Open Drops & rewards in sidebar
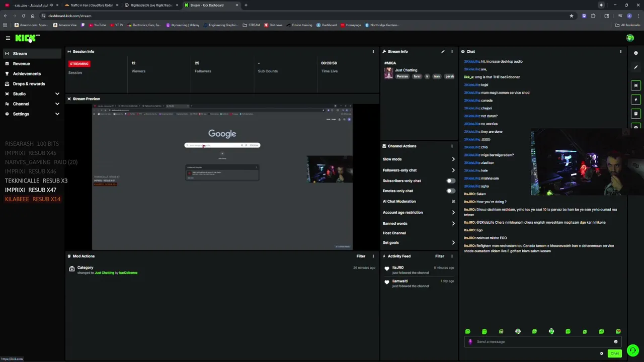 click(x=31, y=83)
